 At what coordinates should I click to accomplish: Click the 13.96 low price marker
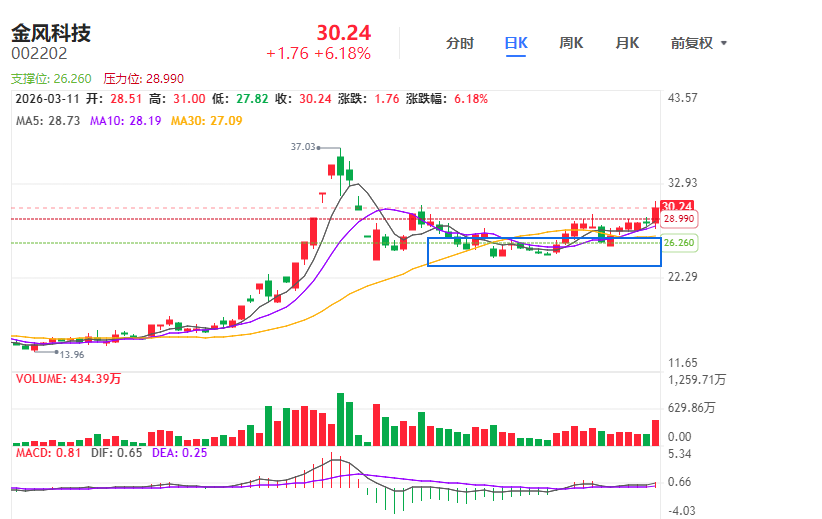click(x=72, y=354)
